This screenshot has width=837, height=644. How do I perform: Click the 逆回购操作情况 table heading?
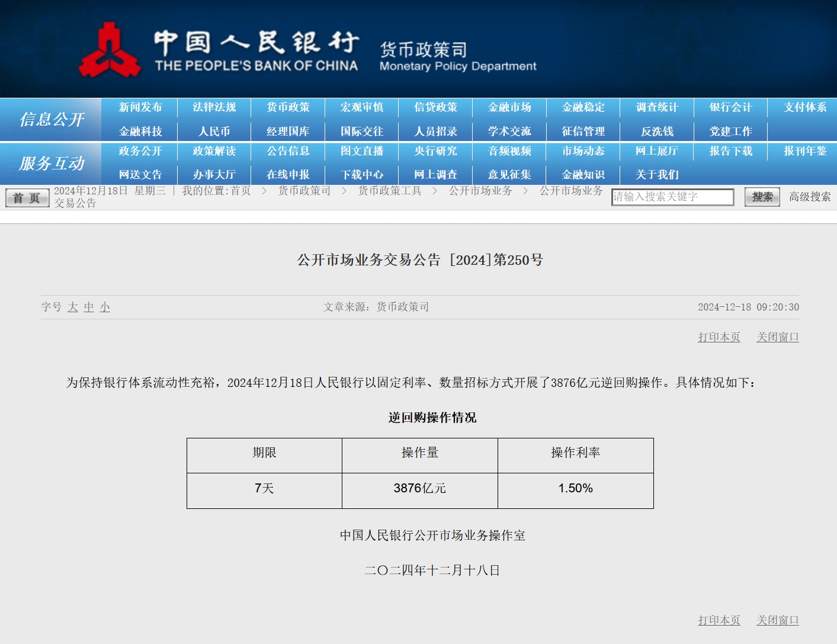[432, 418]
